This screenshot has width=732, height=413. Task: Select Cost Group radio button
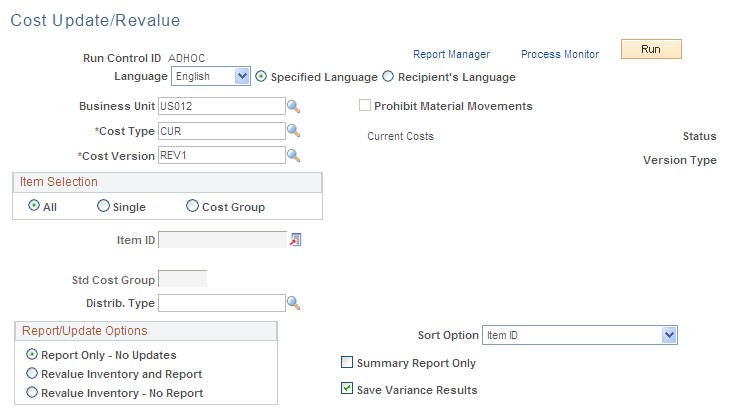[192, 206]
